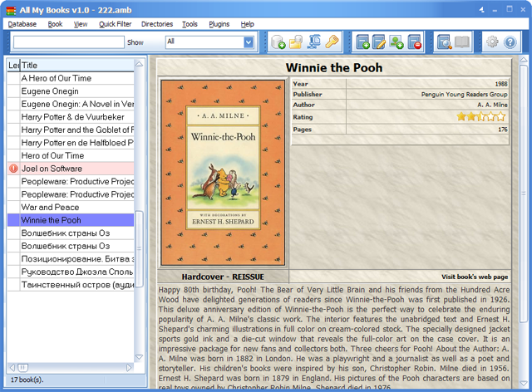
Task: Open a database with the folder icon
Action: pos(296,42)
